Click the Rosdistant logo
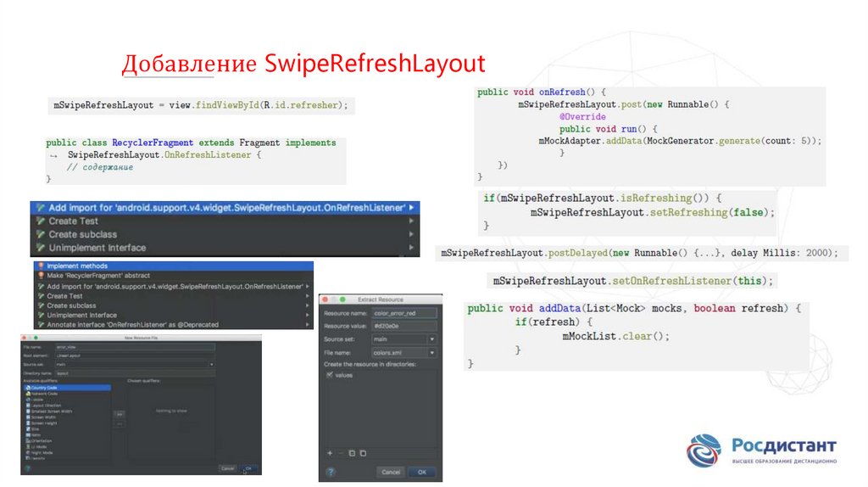This screenshot has height=487, width=868. [760, 450]
